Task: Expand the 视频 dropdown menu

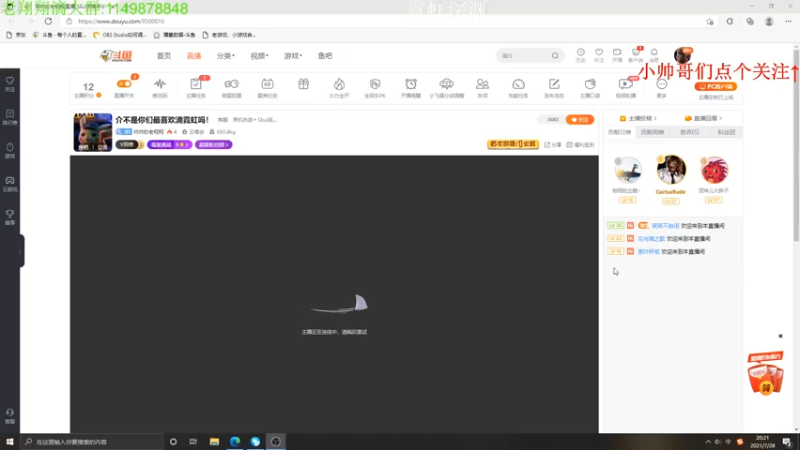Action: click(x=259, y=56)
